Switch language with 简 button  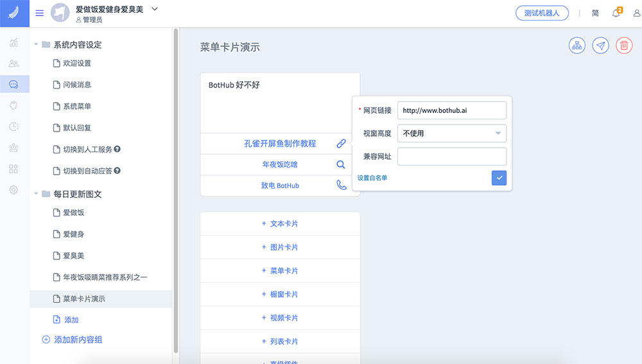(595, 13)
